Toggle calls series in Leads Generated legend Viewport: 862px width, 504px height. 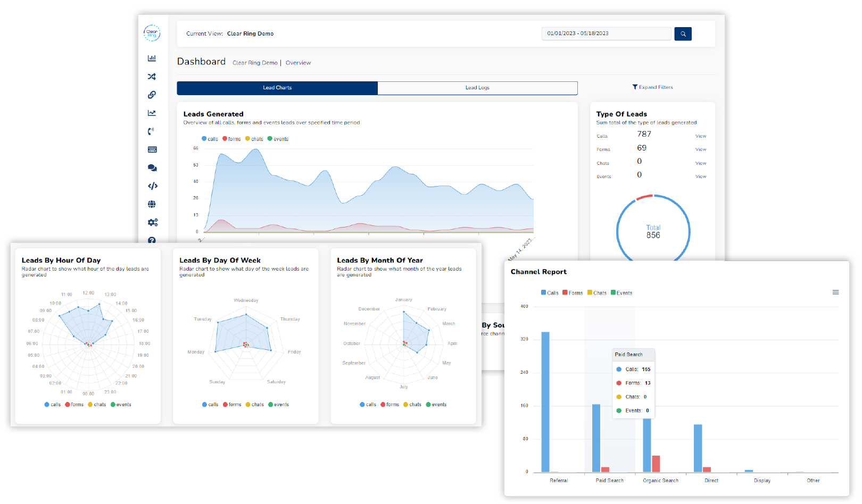point(210,139)
